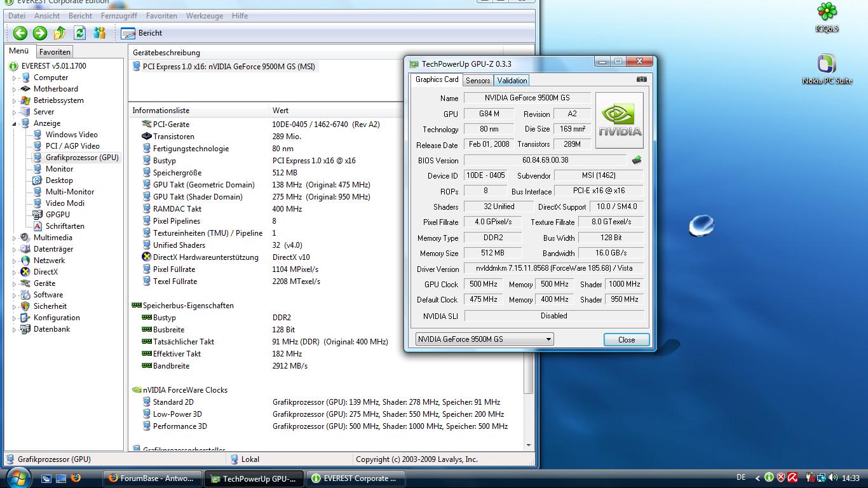Switch to Validation tab in GPU-Z
Image resolution: width=868 pixels, height=488 pixels.
coord(512,81)
